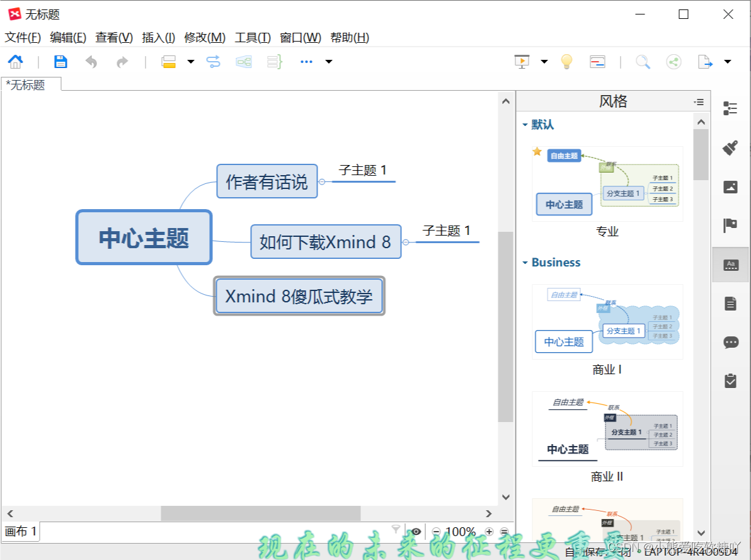Viewport: 751px width, 560px height.
Task: Open the 修改(M) menu
Action: [205, 37]
